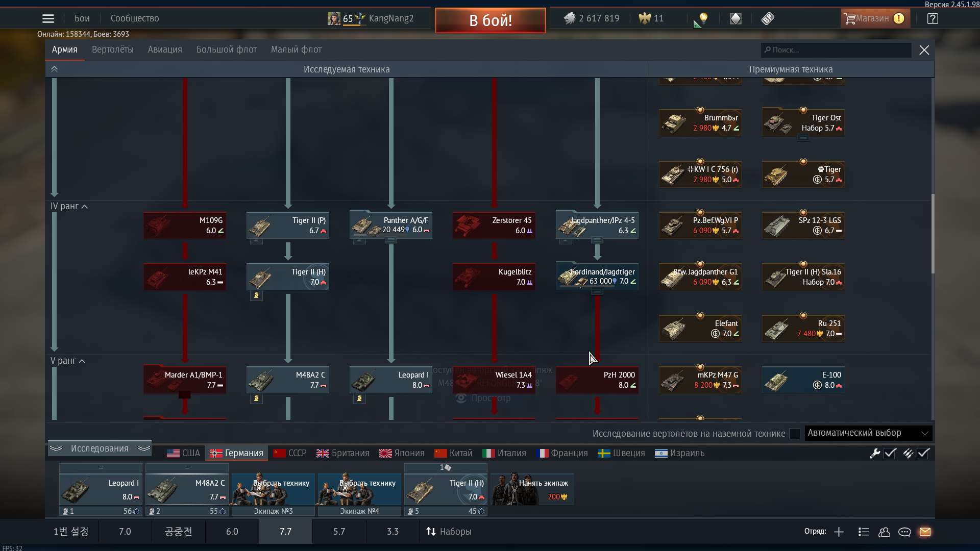Image resolution: width=980 pixels, height=551 pixels.
Task: Select the premium Brummbär vehicle
Action: 700,122
